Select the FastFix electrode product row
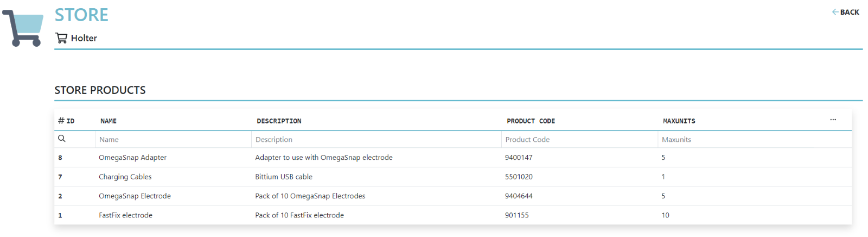Image resolution: width=868 pixels, height=237 pixels. coord(453,215)
